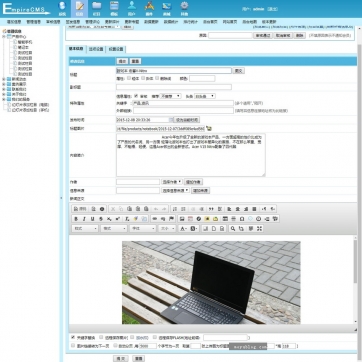Justify text in editor toolbar

click(x=254, y=209)
